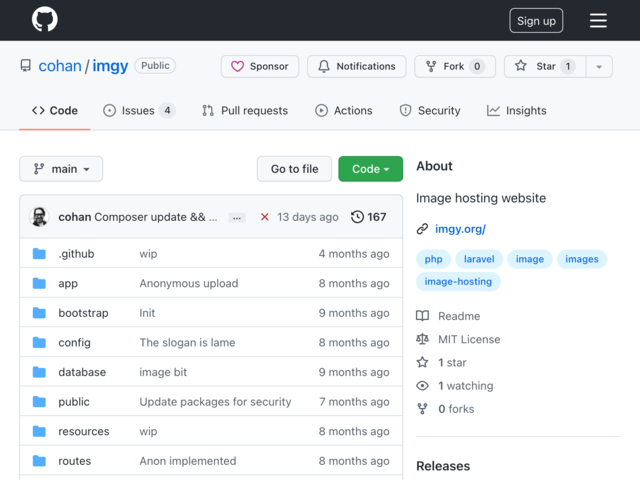Click '13 days ago' commit timestamp
The height and width of the screenshot is (480, 640).
coord(308,217)
